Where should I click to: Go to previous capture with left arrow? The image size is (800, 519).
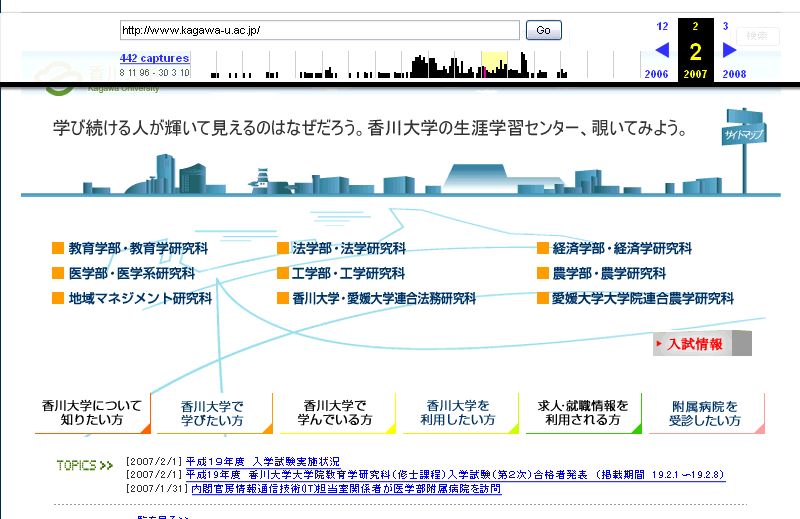[662, 50]
